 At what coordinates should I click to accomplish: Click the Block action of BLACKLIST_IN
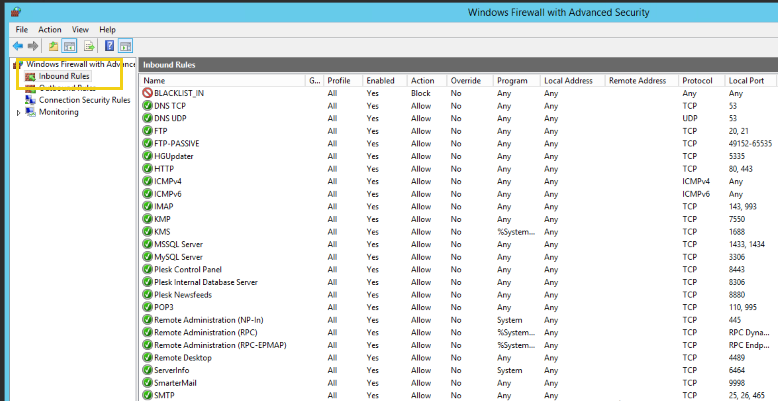tap(421, 93)
